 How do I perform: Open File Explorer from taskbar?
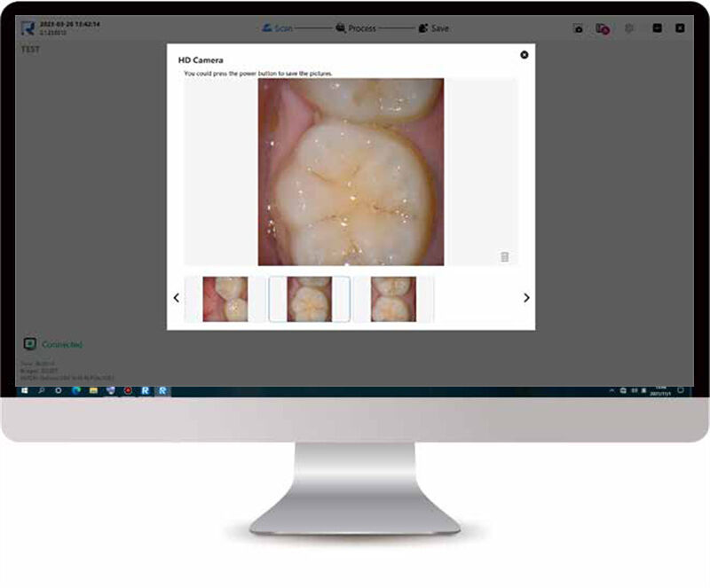click(93, 390)
